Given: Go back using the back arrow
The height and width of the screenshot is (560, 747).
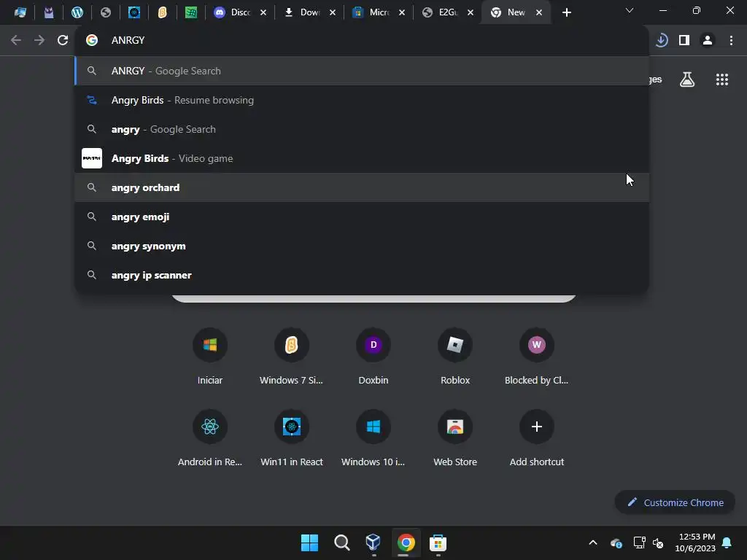Looking at the screenshot, I should click(x=16, y=41).
